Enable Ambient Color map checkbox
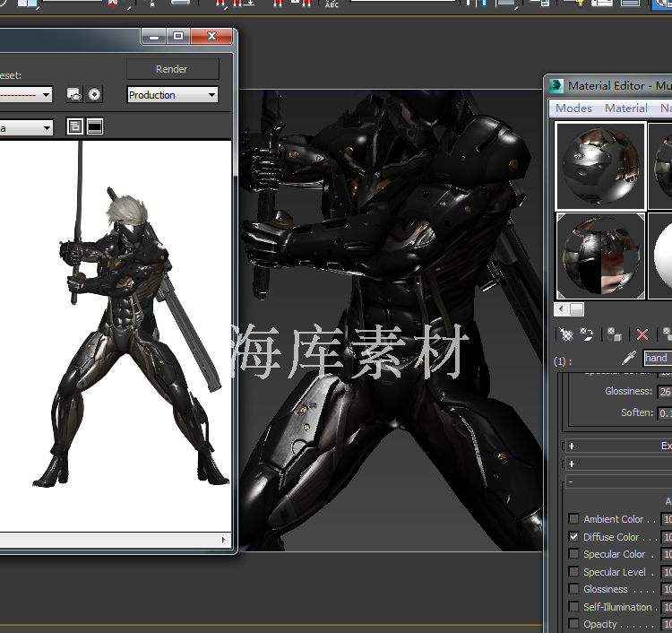The height and width of the screenshot is (633, 672). coord(573,518)
